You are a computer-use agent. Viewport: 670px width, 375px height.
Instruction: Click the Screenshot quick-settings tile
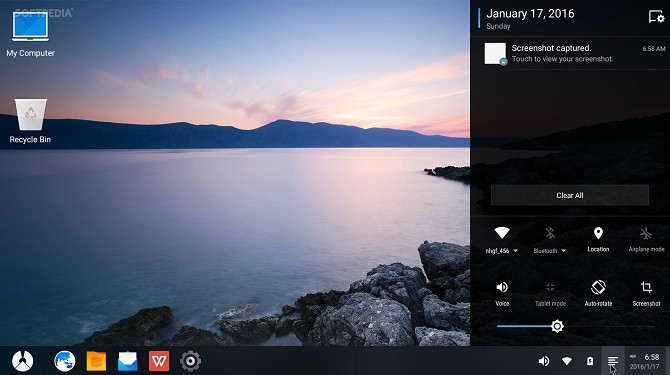646,293
